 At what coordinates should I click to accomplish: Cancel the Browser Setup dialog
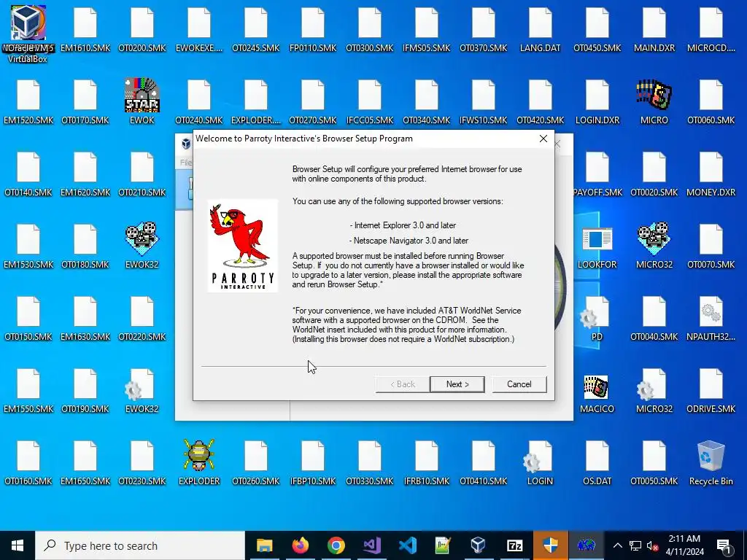pos(519,384)
